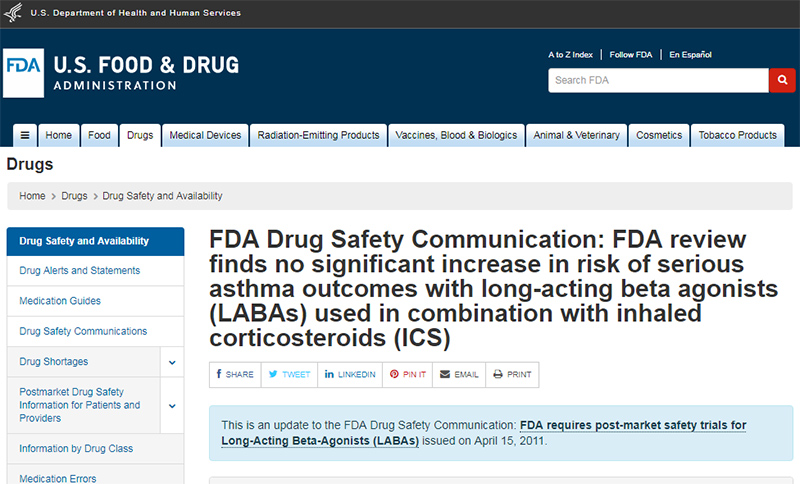Click the red search magnifier button
The width and height of the screenshot is (800, 484).
point(782,81)
